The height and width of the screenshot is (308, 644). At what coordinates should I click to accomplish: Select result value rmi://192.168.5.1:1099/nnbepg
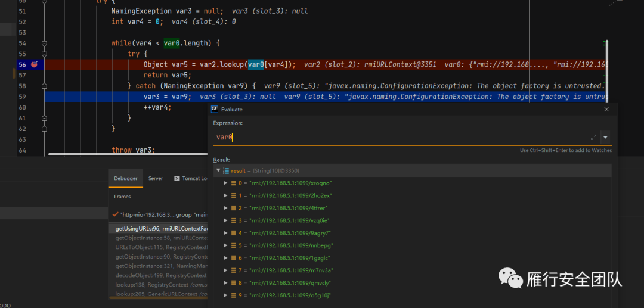[x=291, y=245]
